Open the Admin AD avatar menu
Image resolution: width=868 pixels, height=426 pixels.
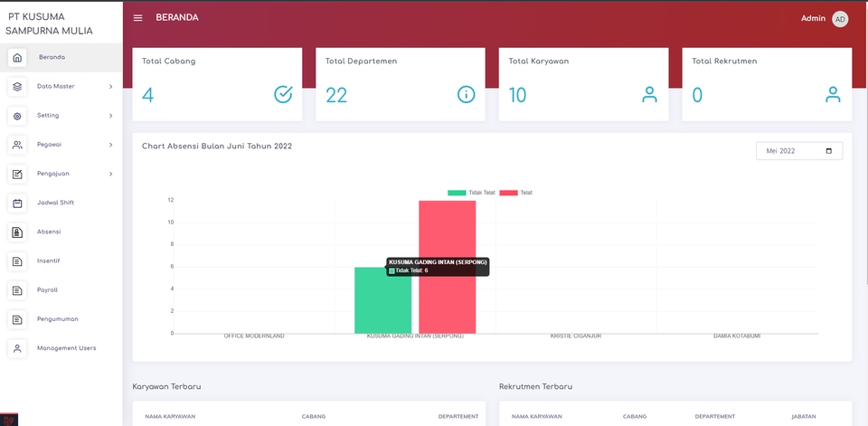click(840, 19)
